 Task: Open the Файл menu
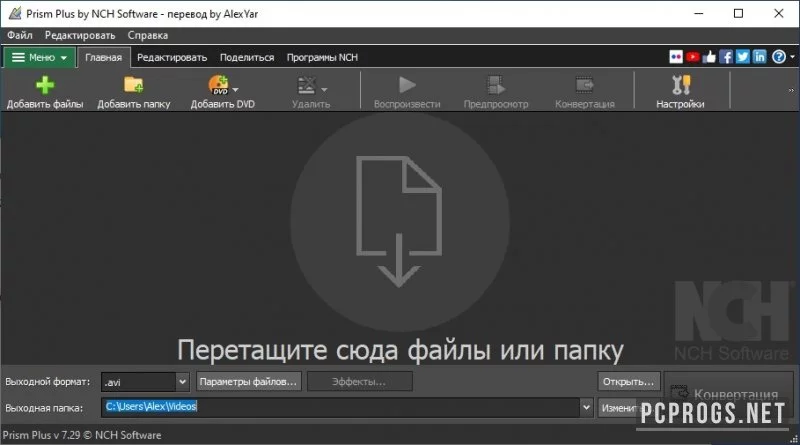point(19,35)
